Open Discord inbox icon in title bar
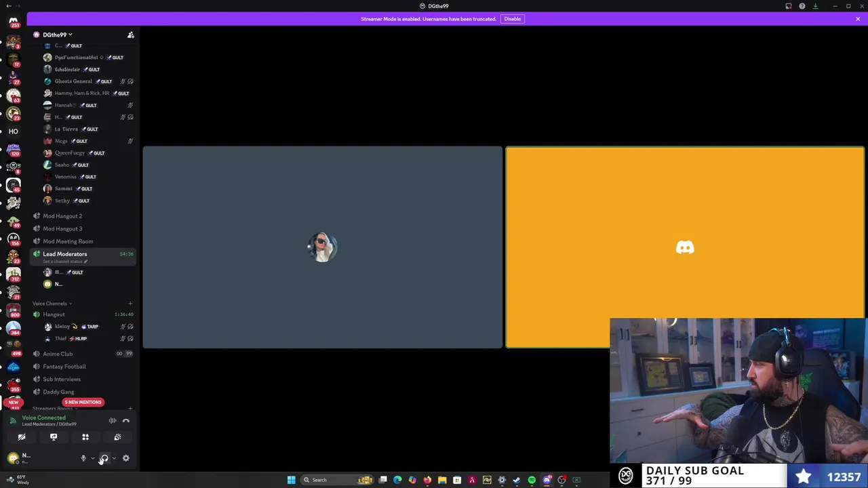The width and height of the screenshot is (868, 488). tap(789, 6)
